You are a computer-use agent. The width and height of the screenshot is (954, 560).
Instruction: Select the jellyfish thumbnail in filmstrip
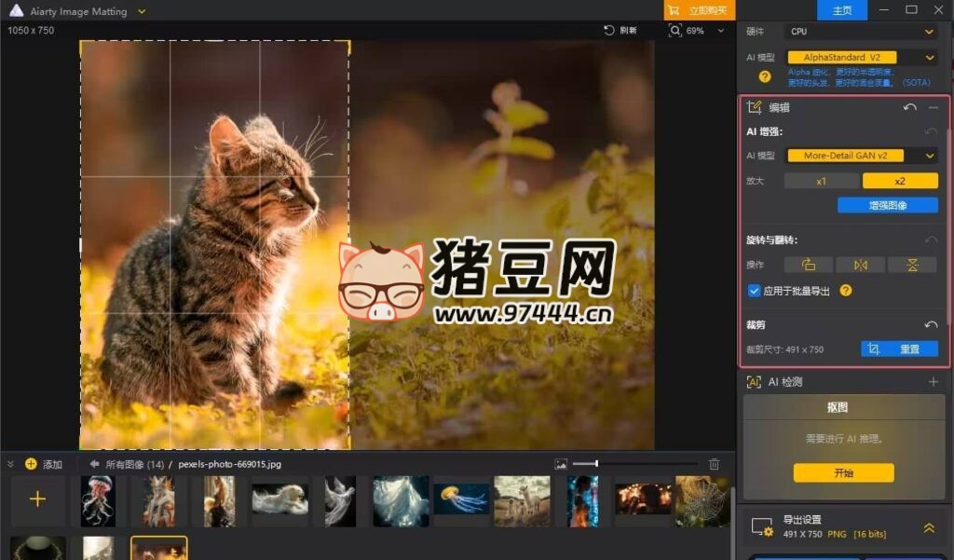(460, 501)
